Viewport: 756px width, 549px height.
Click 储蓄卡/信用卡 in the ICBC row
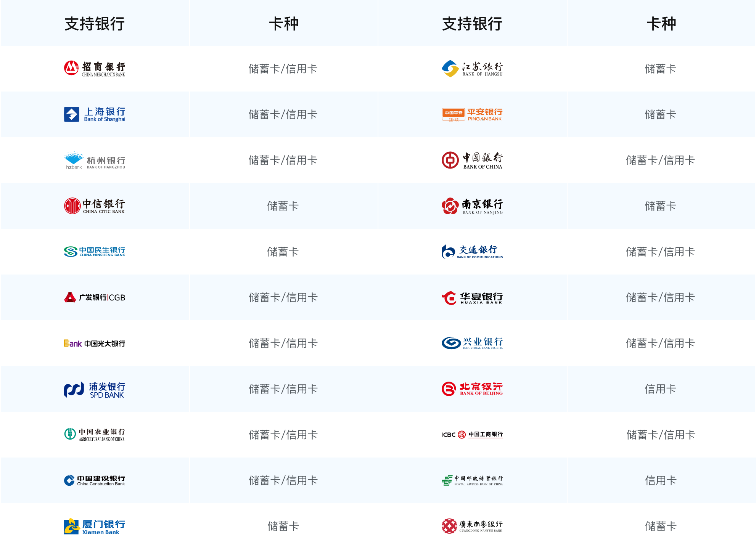pos(661,435)
